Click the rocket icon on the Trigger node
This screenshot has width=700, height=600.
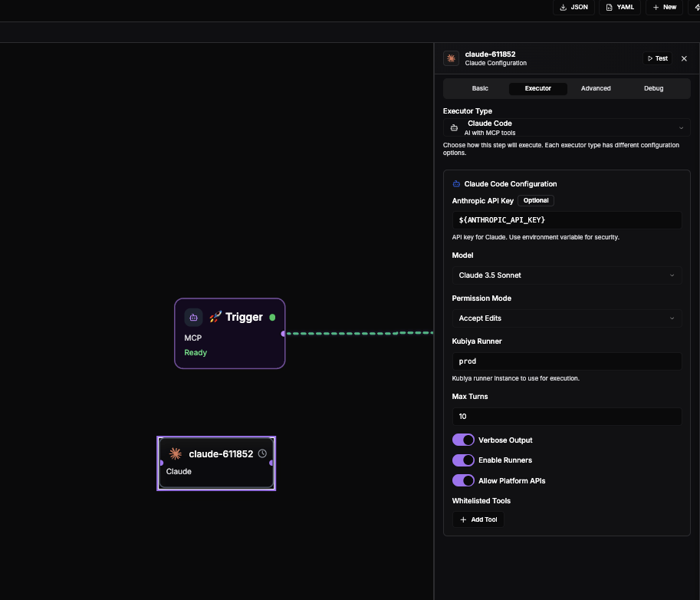(x=215, y=317)
